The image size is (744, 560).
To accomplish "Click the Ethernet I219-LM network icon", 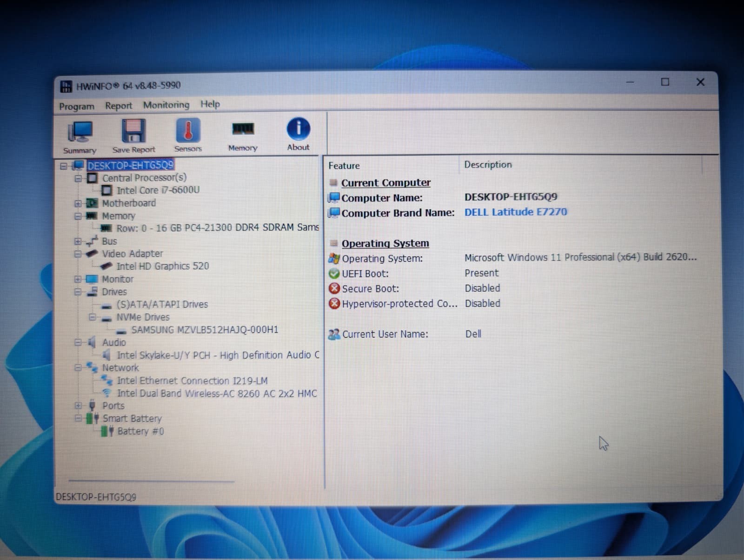I will [107, 380].
